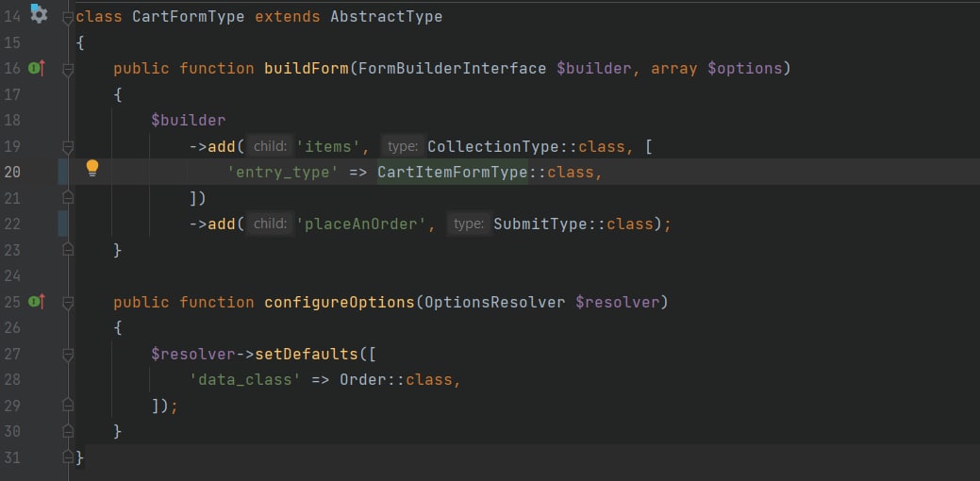Click the class fold end marker on line 31
Viewport: 980px width, 481px height.
[x=68, y=457]
